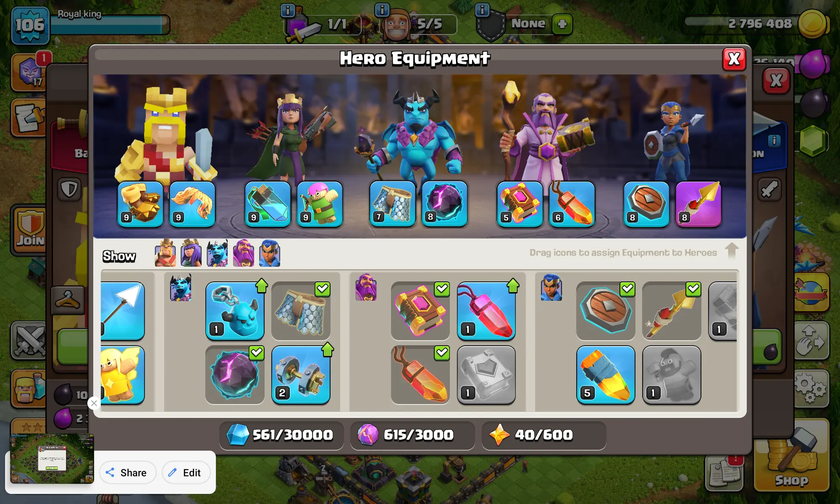Choose the Noble Iron dumbbell equipment
This screenshot has width=840, height=504.
click(301, 375)
